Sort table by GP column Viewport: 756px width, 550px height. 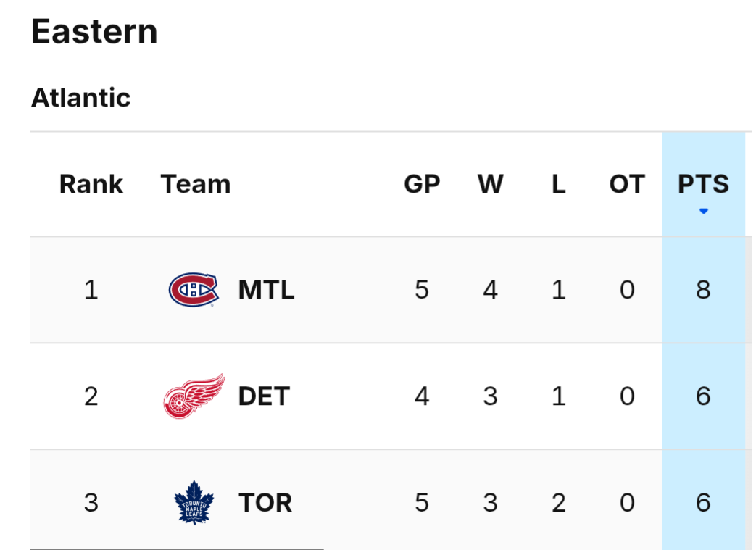(422, 184)
